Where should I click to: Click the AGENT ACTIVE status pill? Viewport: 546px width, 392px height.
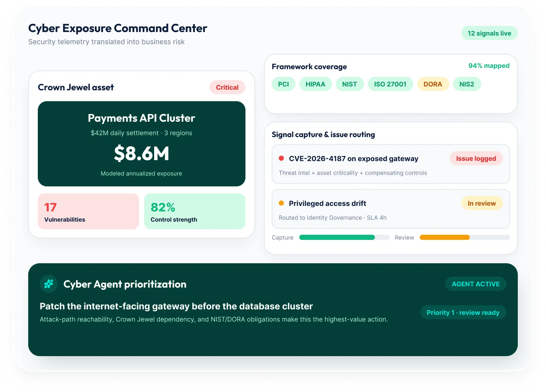(476, 284)
